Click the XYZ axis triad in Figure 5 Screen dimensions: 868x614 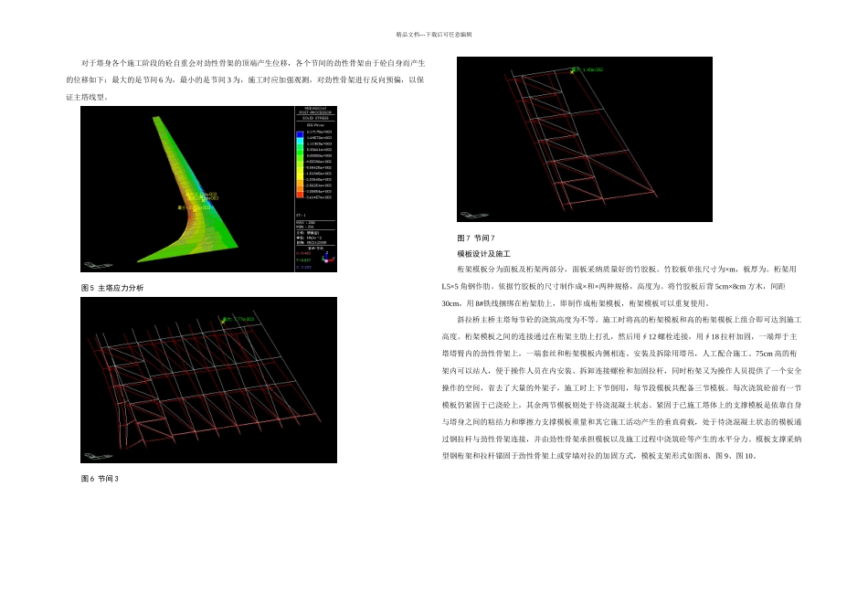tap(326, 257)
